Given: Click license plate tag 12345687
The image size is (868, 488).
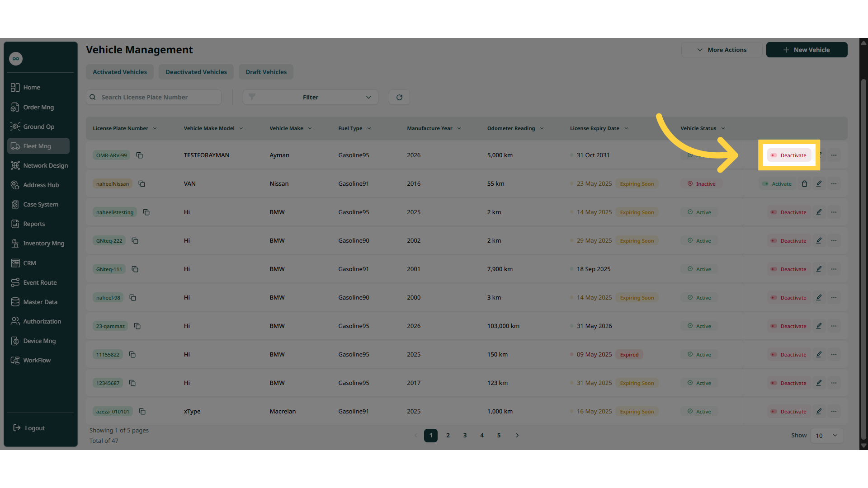Looking at the screenshot, I should coord(108,383).
